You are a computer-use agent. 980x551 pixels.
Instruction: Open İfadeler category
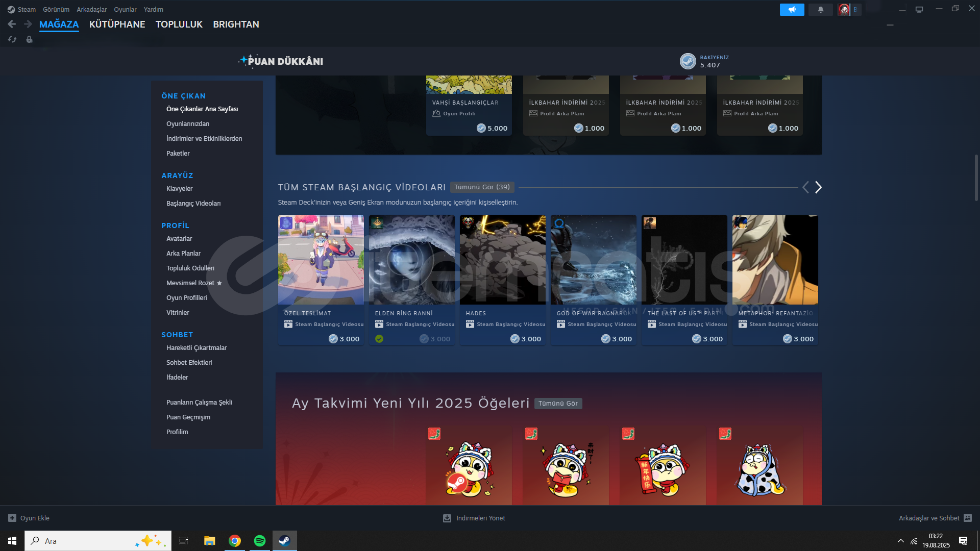(x=177, y=378)
